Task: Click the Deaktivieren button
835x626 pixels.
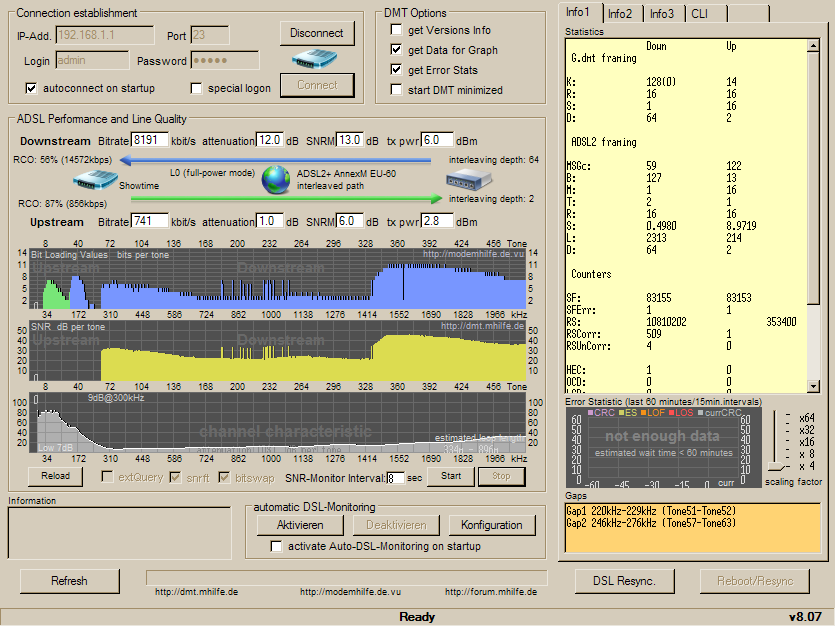Action: [396, 525]
